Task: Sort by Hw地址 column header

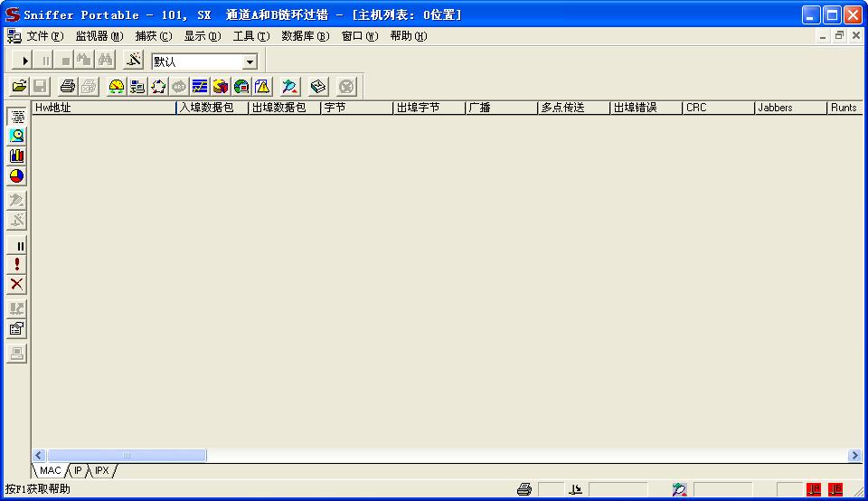Action: [x=104, y=108]
